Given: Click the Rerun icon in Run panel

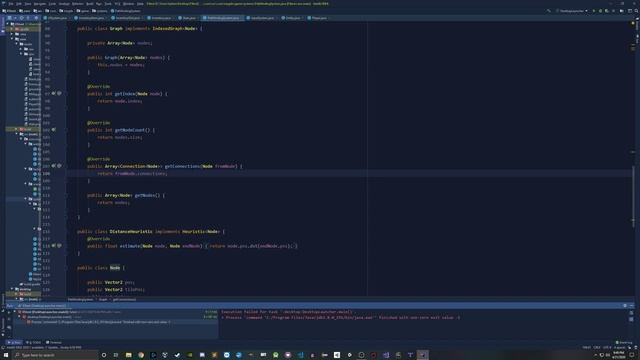Looking at the screenshot, I should click(9, 312).
